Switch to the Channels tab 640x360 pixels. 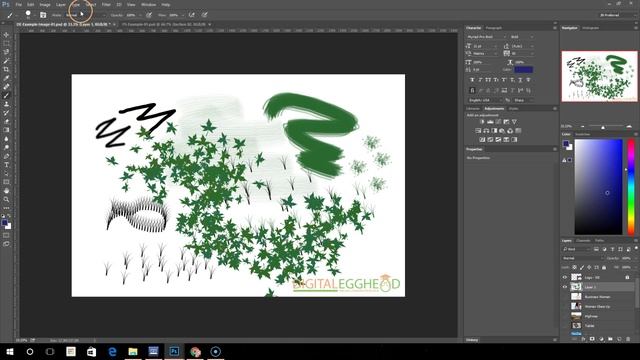583,240
